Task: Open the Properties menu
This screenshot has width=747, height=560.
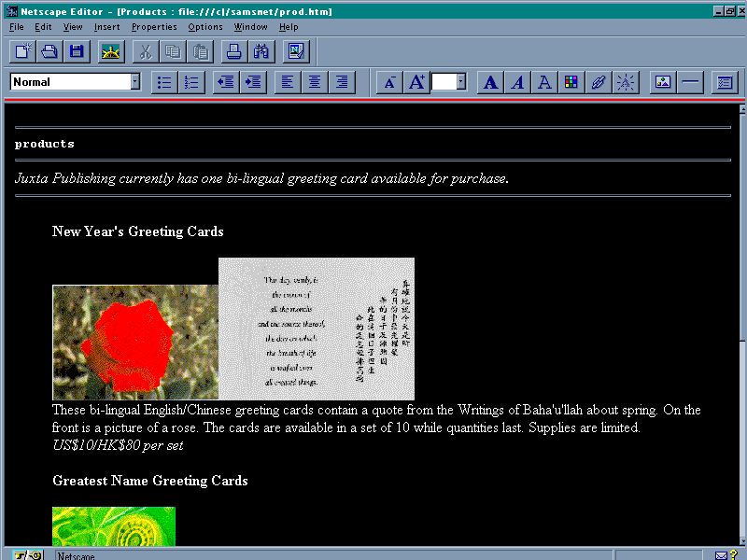Action: [x=153, y=27]
